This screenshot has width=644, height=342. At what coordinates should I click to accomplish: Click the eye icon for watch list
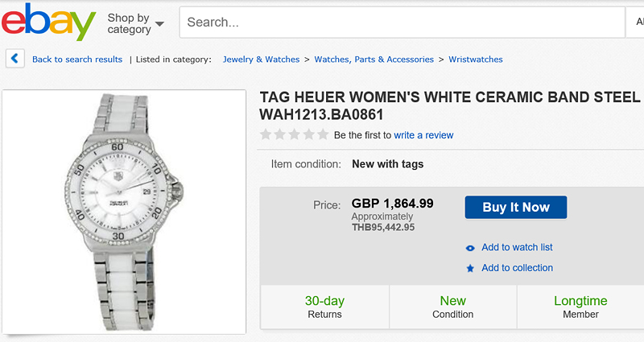tap(470, 248)
